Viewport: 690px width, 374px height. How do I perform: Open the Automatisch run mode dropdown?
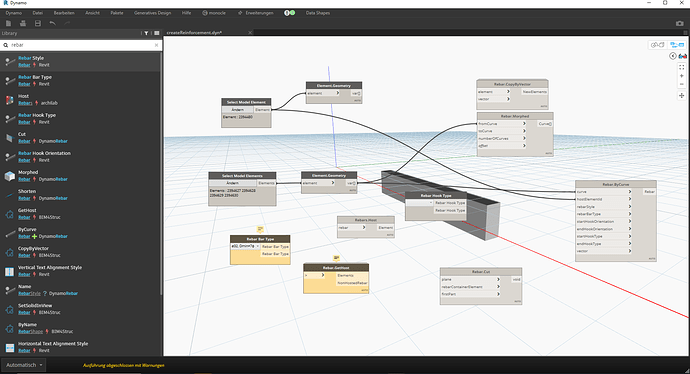(24, 365)
